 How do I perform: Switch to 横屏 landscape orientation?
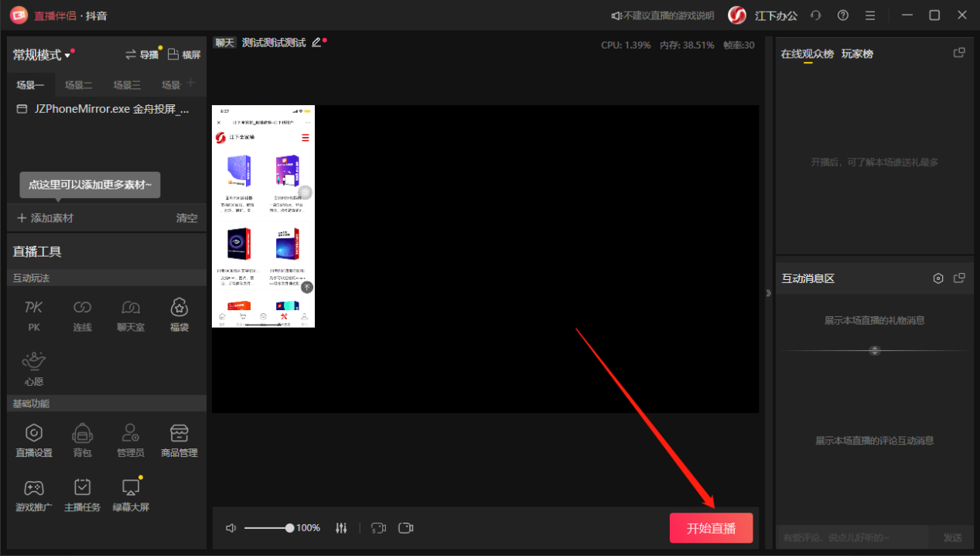(184, 55)
